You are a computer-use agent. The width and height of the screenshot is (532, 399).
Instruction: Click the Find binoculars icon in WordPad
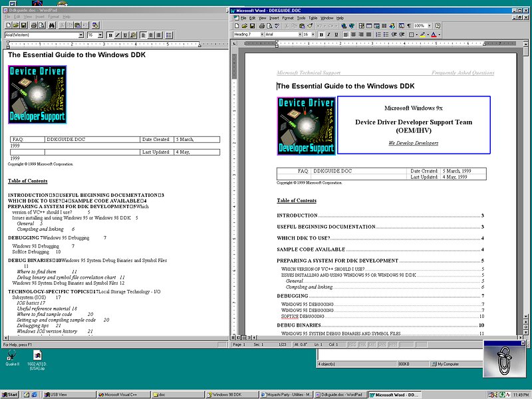(51, 25)
